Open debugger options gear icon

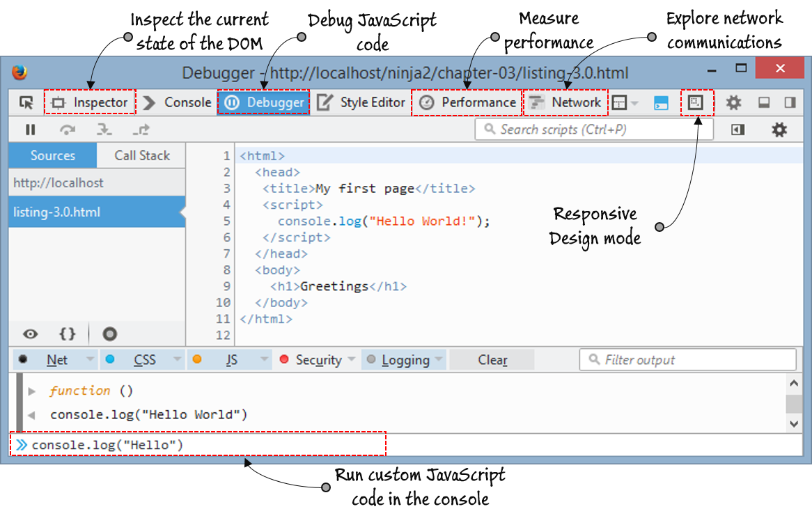point(779,130)
